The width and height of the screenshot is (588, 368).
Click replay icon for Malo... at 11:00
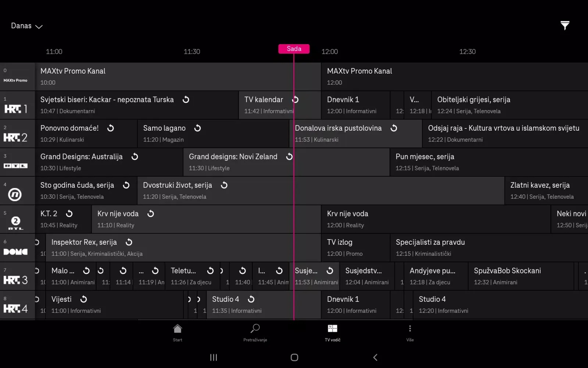point(86,270)
